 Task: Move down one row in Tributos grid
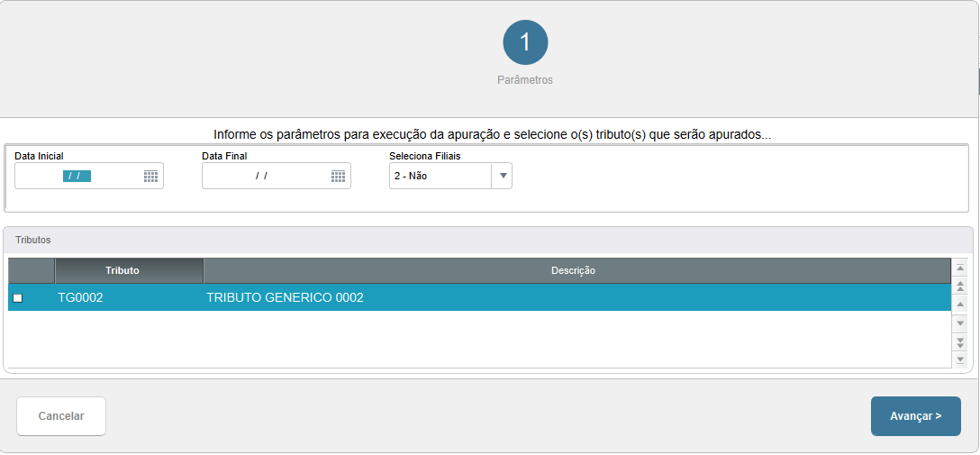point(960,323)
